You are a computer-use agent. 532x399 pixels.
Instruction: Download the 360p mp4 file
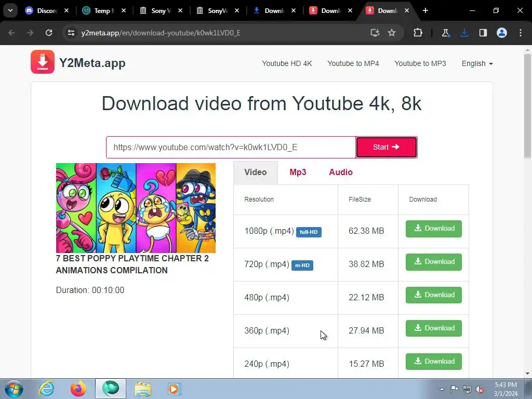[434, 328]
